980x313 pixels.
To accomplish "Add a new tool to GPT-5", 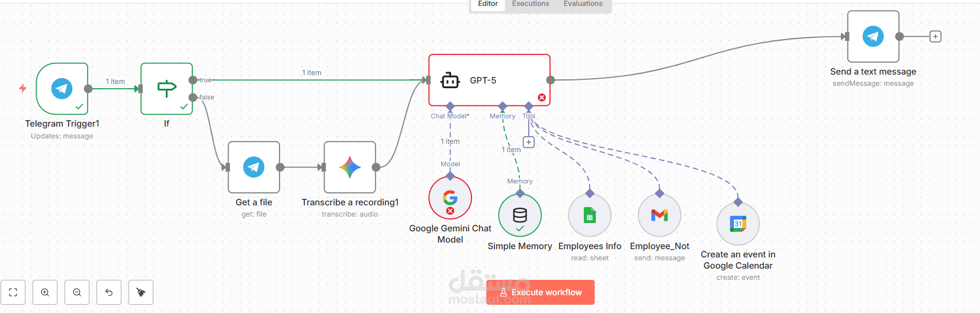I will pos(529,142).
